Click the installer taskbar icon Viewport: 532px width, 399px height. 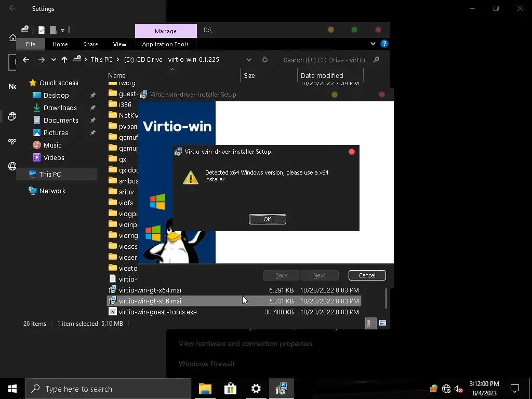pos(281,389)
